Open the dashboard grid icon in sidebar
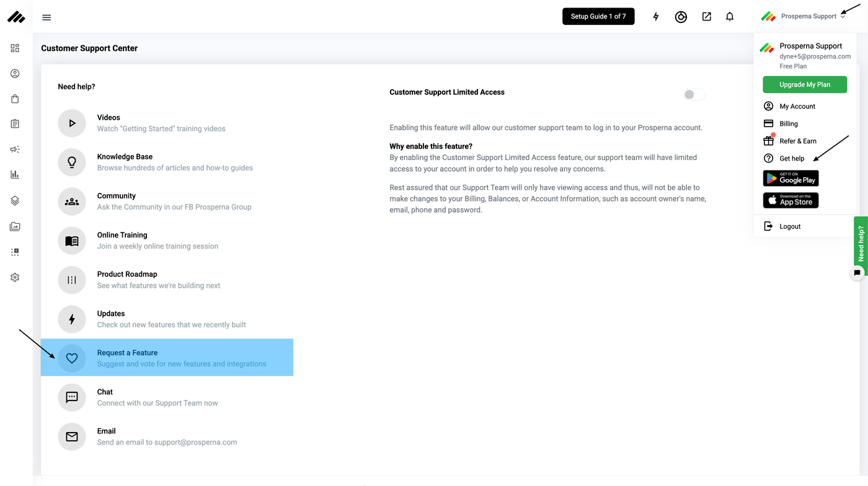This screenshot has height=486, width=868. [x=15, y=48]
